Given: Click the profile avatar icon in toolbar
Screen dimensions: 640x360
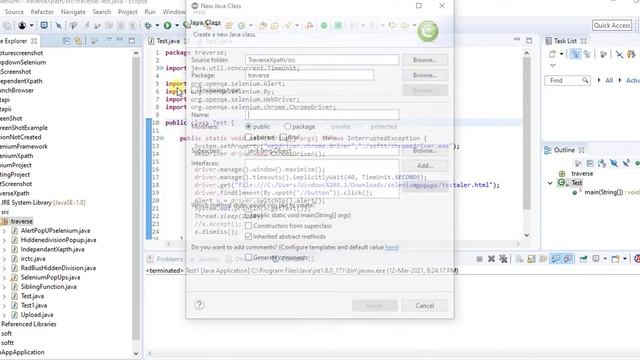Looking at the screenshot, I should click(22, 26).
